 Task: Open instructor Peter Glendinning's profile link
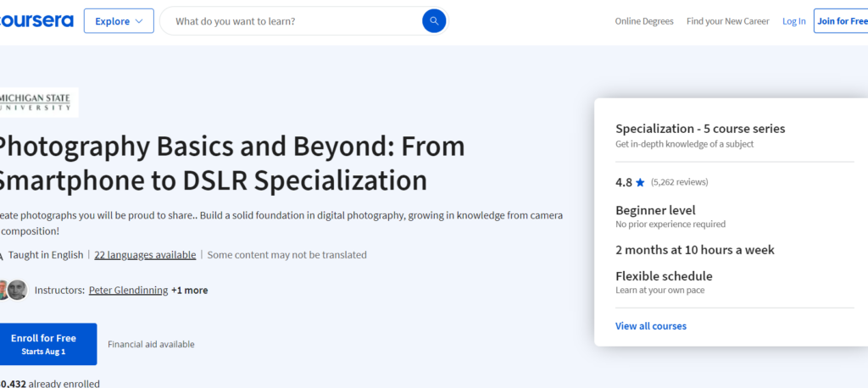[x=127, y=290]
